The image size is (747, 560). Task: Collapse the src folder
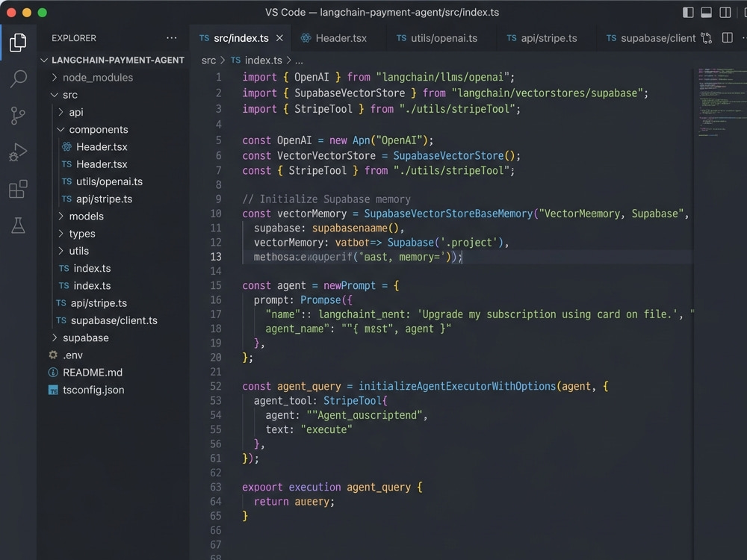click(x=55, y=95)
